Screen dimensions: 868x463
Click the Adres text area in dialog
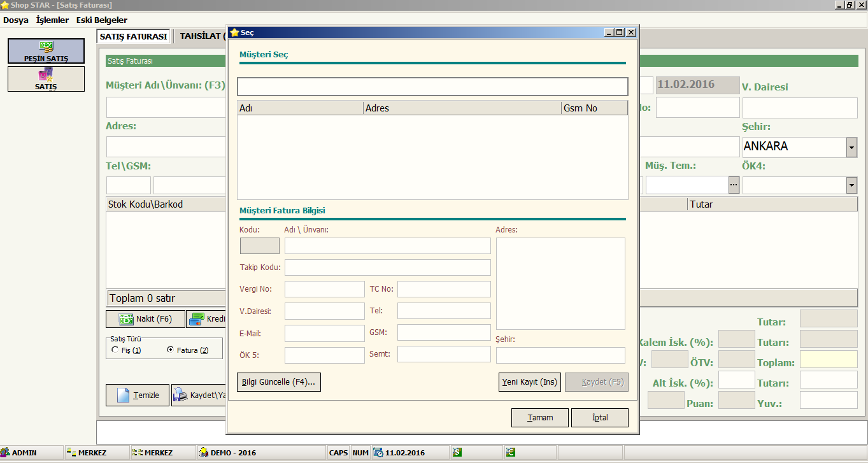click(x=560, y=283)
